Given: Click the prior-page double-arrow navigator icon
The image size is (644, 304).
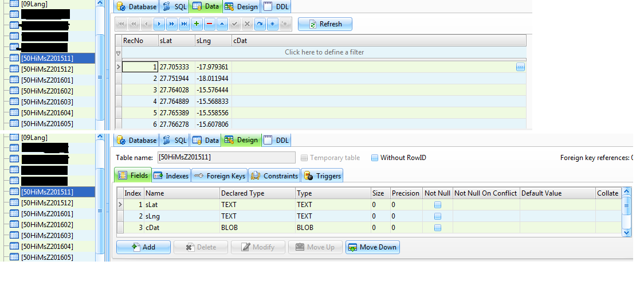Looking at the screenshot, I should click(x=134, y=24).
